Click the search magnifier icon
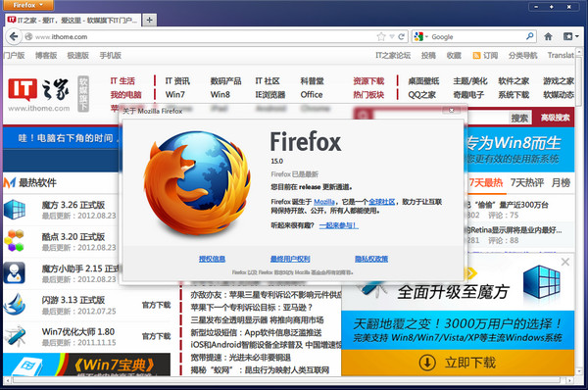 (x=530, y=36)
